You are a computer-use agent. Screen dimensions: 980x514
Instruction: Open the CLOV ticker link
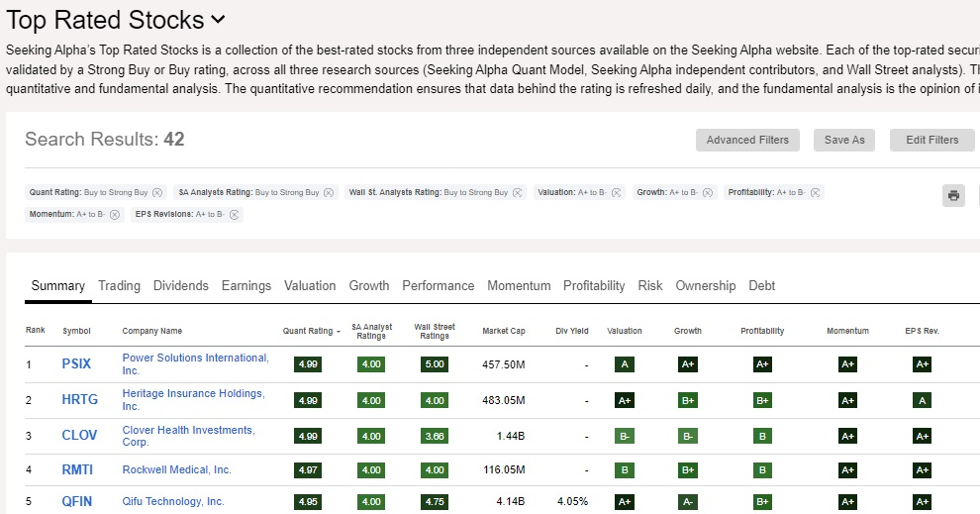coord(79,435)
